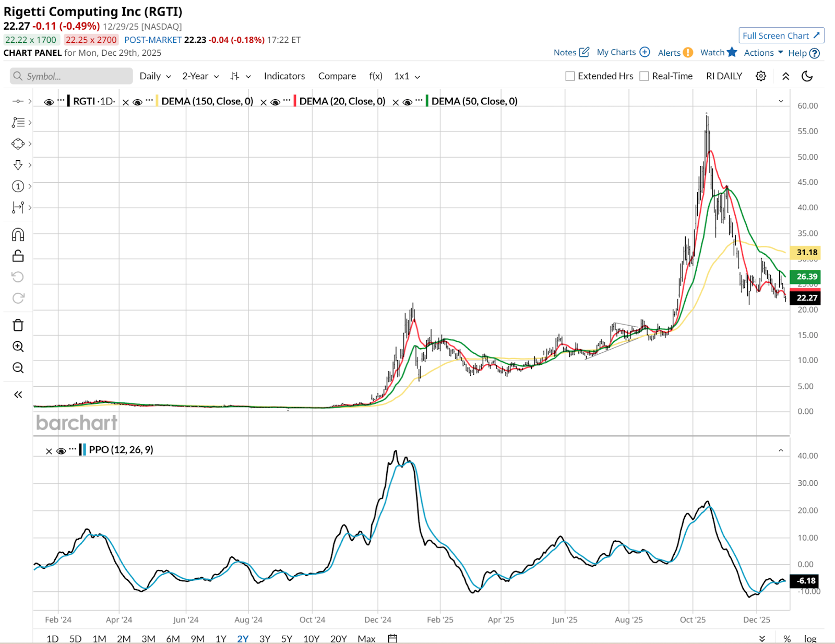Select the numbered circle marker tool
Viewport: 835px width, 644px height.
pyautogui.click(x=18, y=186)
